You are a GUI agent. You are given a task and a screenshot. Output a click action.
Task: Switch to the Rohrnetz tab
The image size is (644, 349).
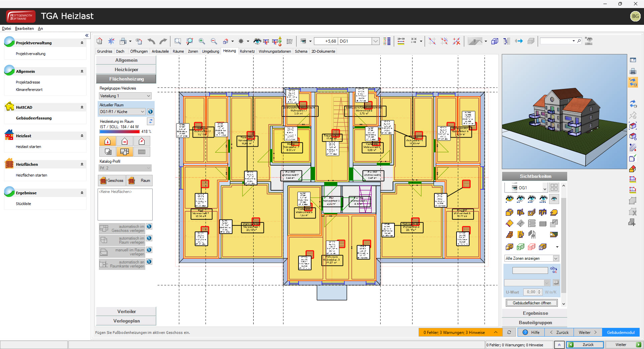(247, 51)
